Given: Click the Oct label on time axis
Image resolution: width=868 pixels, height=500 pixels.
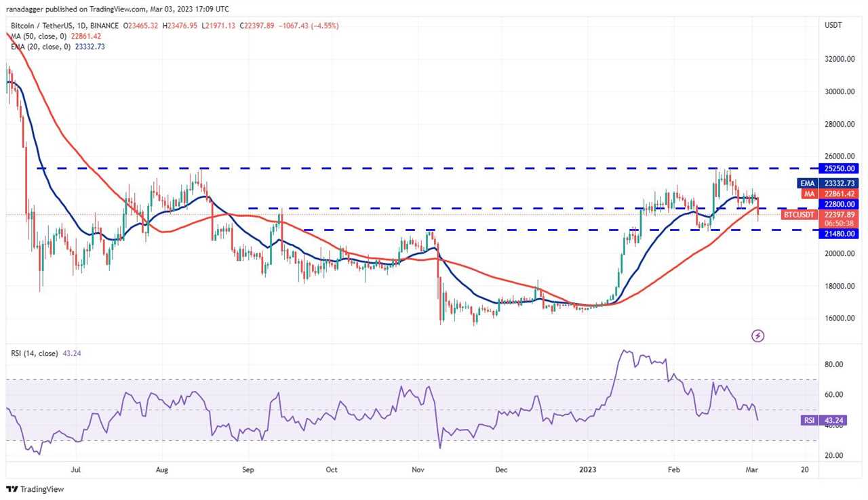Looking at the screenshot, I should point(332,469).
